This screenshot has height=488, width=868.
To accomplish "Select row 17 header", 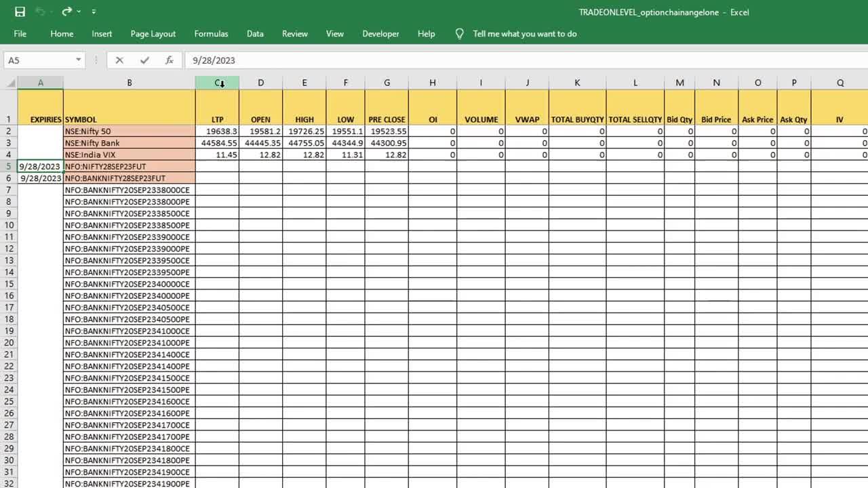I will (x=9, y=307).
